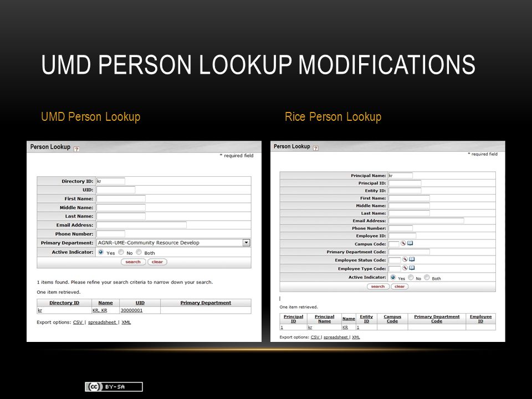Focus the Directory ID input field
532x399 pixels.
(x=111, y=181)
